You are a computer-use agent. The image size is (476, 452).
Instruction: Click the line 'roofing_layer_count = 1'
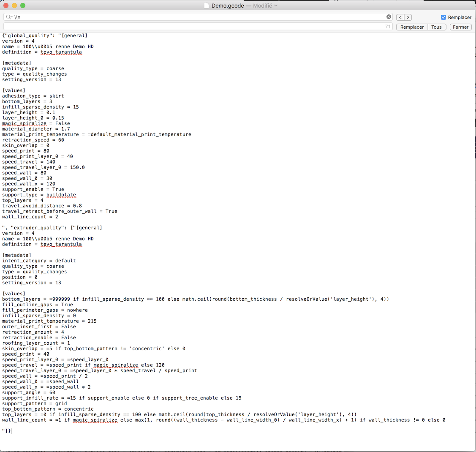36,343
